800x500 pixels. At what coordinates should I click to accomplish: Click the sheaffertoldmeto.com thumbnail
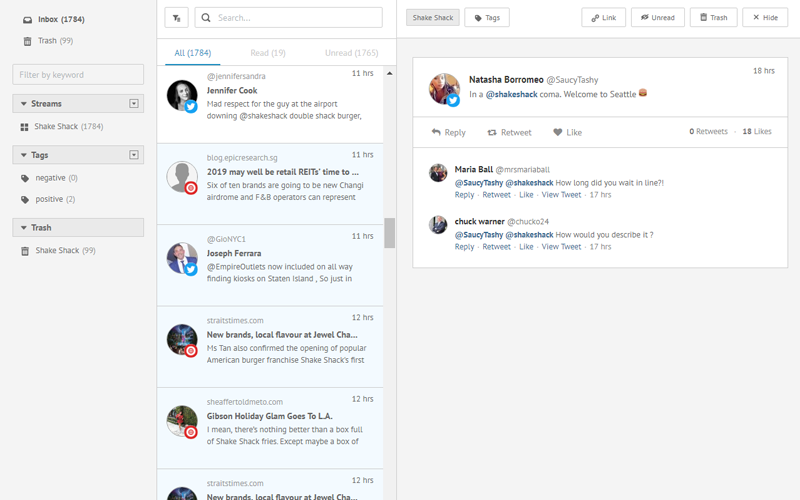click(x=182, y=421)
